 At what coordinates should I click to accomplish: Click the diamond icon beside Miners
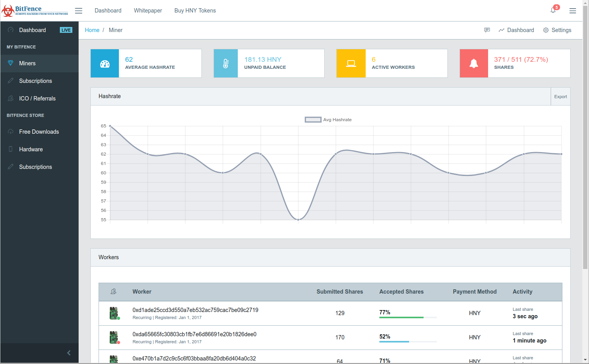click(11, 63)
